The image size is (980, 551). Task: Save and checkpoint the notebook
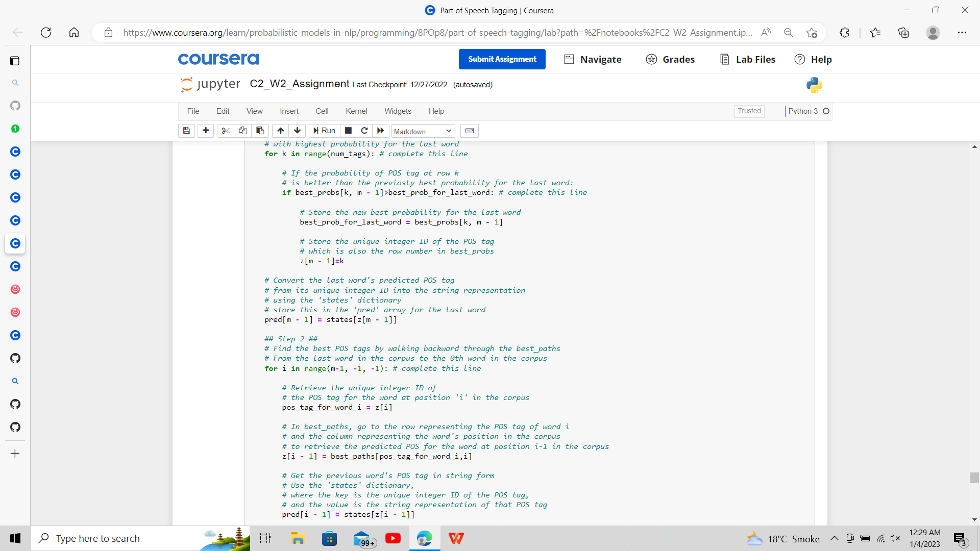pos(186,131)
